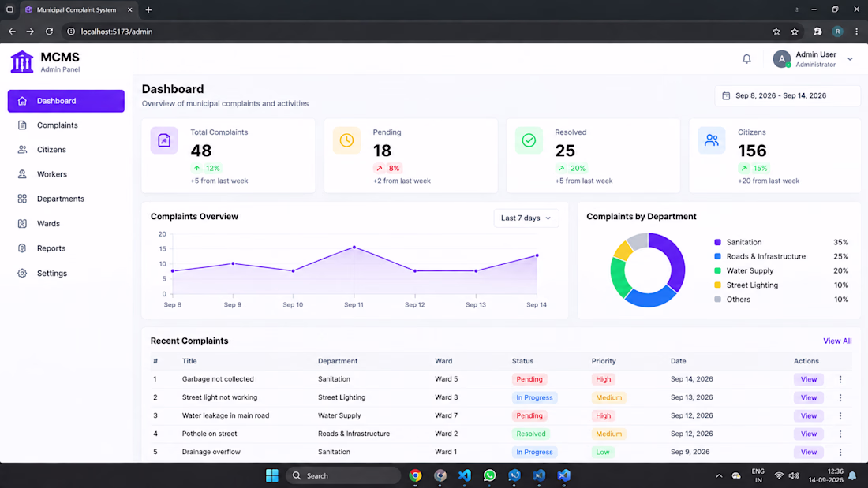Click the Sanitation purple legend swatch
868x488 pixels.
[717, 242]
